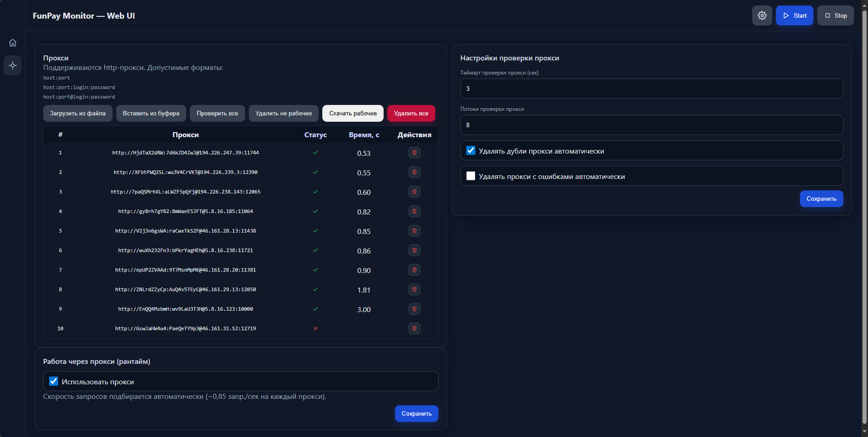Toggle the 'Использовать прокси' checkbox
Screen dimensions: 868x437
[x=54, y=382]
